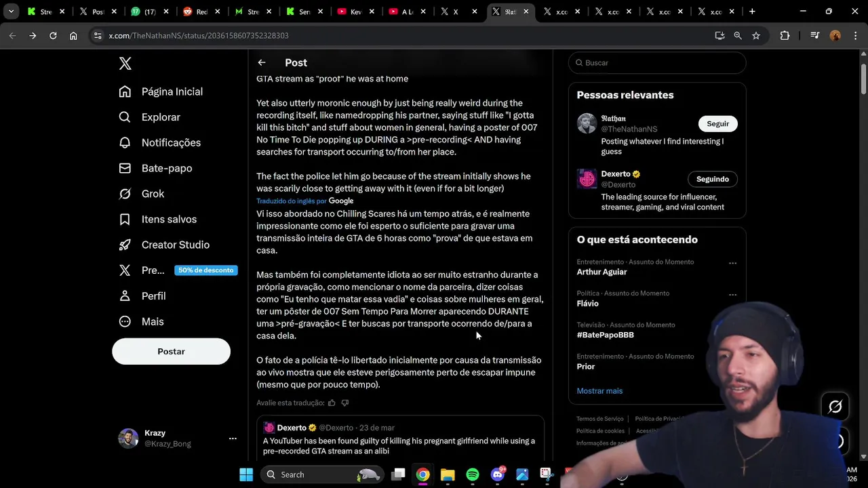Open Bate-papo envelope icon
The height and width of the screenshot is (488, 868).
pos(125,168)
